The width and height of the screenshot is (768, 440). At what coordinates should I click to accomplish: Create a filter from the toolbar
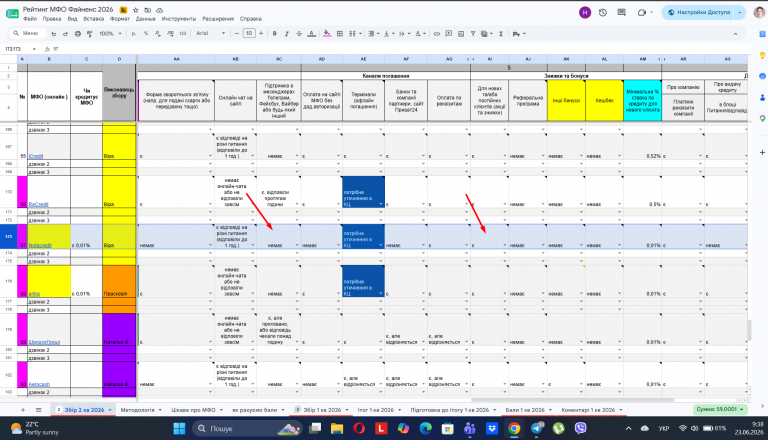click(473, 34)
